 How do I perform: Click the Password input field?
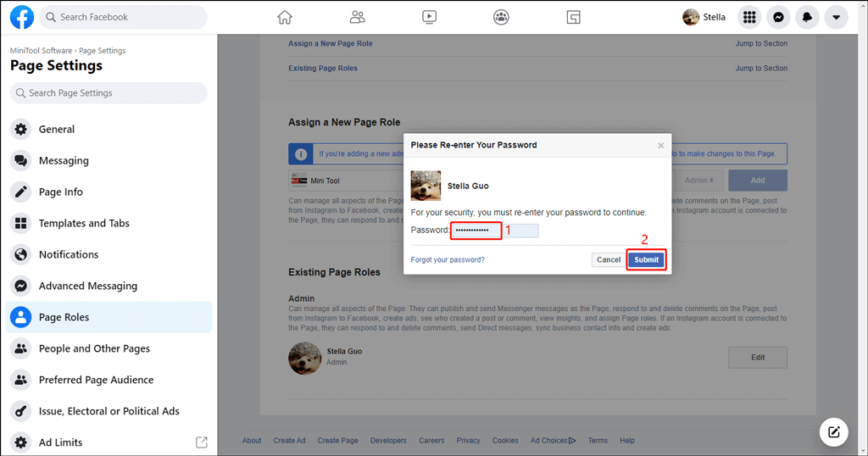(x=494, y=231)
